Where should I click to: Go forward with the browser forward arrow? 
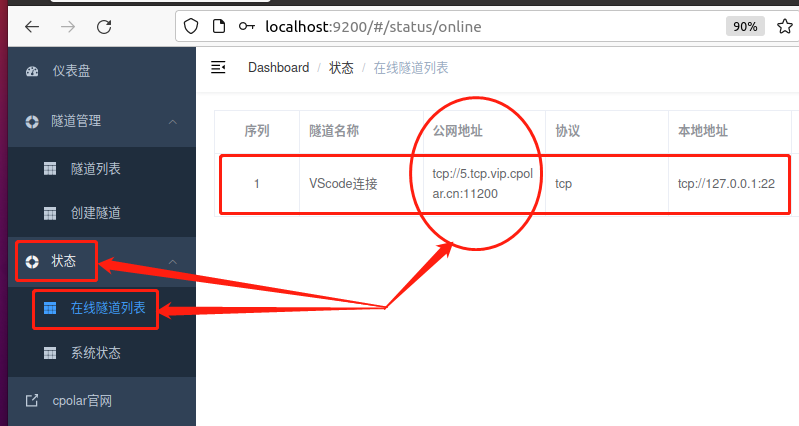pos(68,26)
